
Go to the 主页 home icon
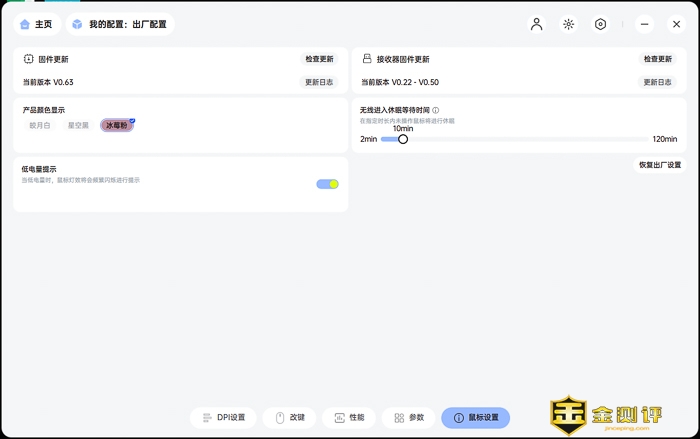tap(25, 24)
